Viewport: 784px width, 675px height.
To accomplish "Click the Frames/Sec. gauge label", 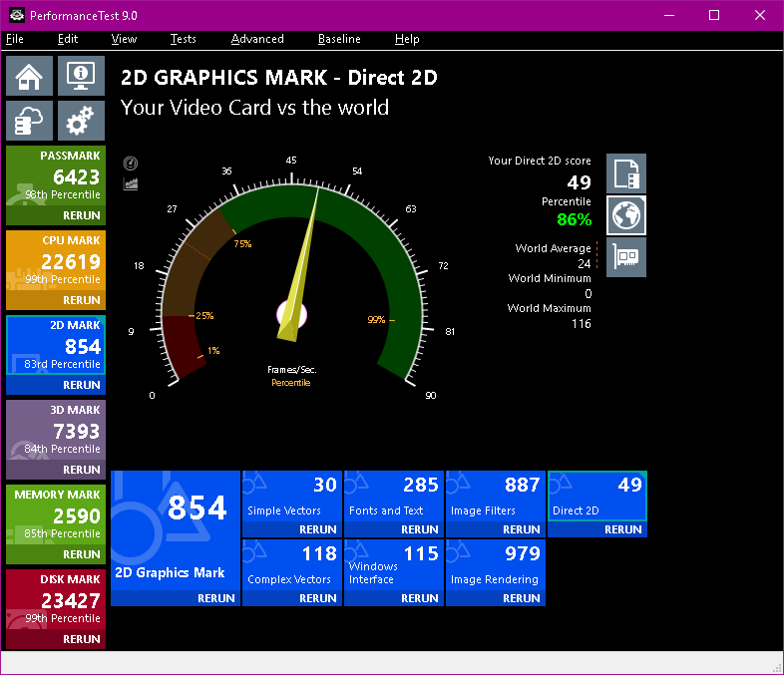I will 291,370.
